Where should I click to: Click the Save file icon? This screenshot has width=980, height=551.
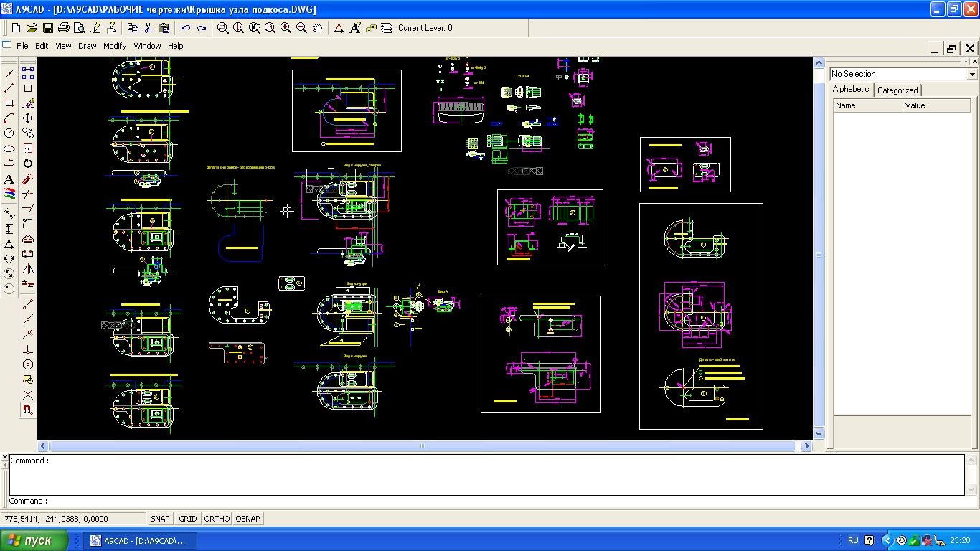coord(47,28)
